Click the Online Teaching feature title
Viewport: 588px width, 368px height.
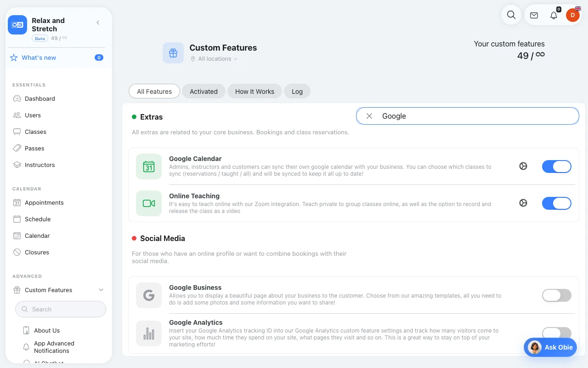[194, 196]
